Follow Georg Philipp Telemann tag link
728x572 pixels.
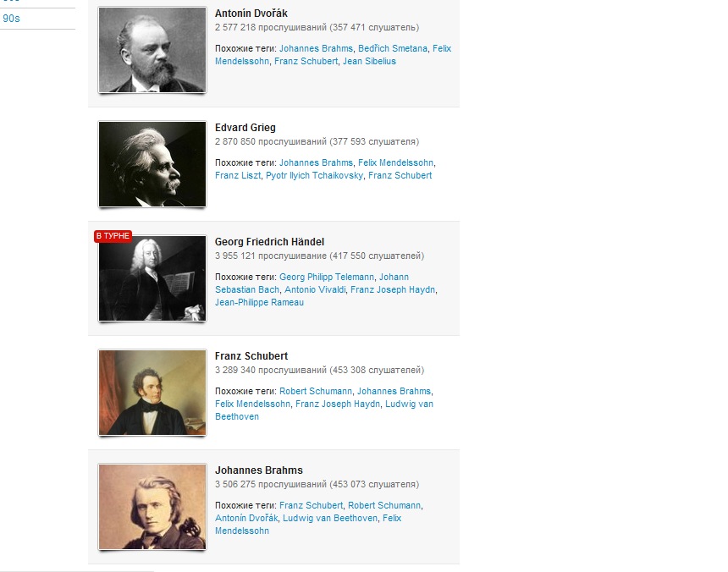327,277
